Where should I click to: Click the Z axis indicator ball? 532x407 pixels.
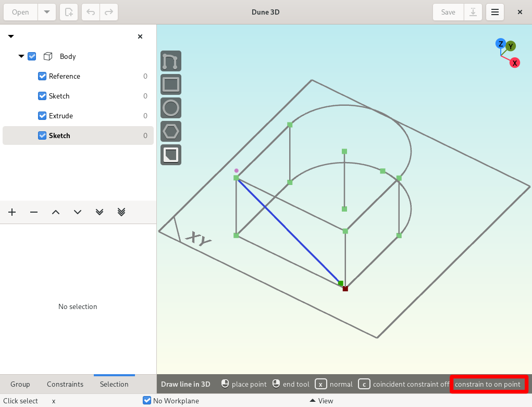click(x=500, y=44)
